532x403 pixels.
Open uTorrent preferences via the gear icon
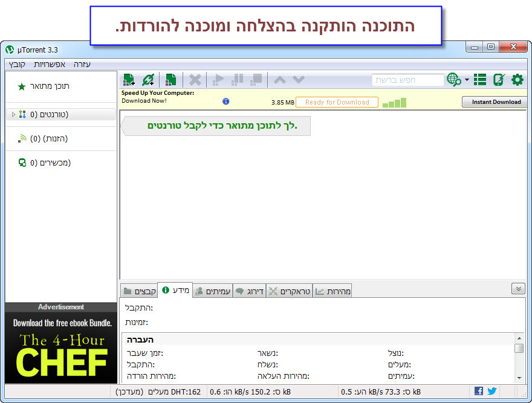tap(517, 79)
